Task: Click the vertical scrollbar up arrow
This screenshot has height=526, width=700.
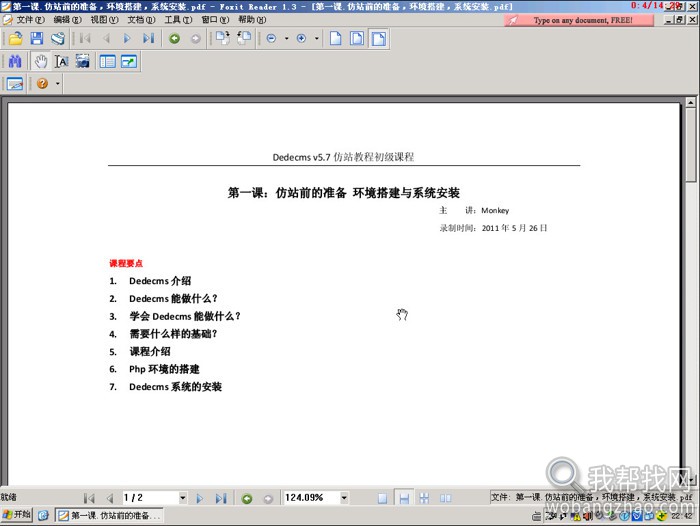Action: point(691,103)
